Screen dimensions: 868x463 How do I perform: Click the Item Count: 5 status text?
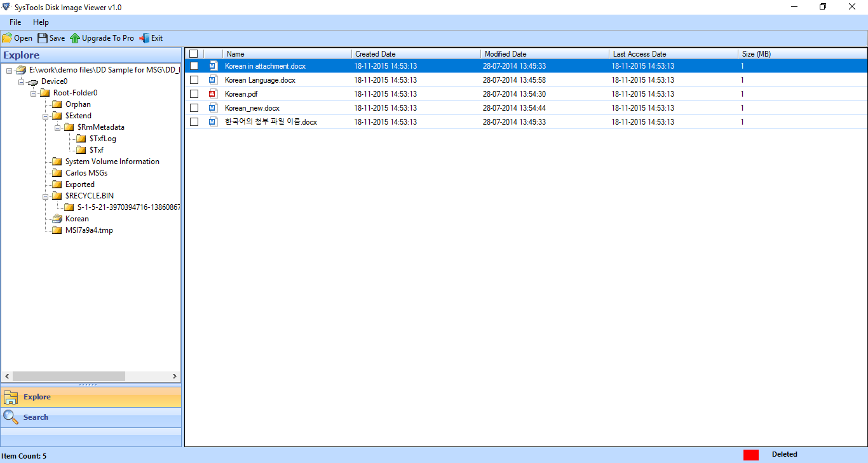click(x=24, y=456)
